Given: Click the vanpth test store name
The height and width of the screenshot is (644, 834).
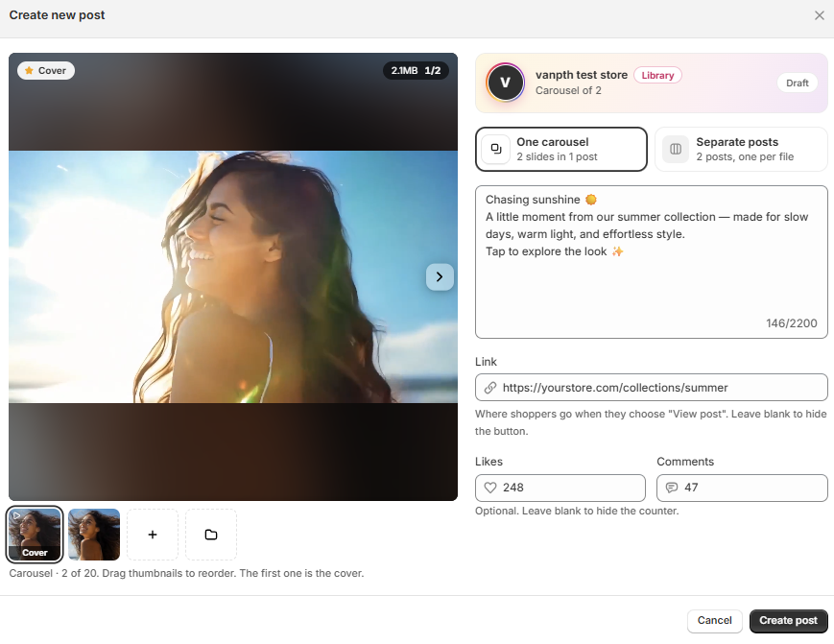Looking at the screenshot, I should [x=582, y=75].
